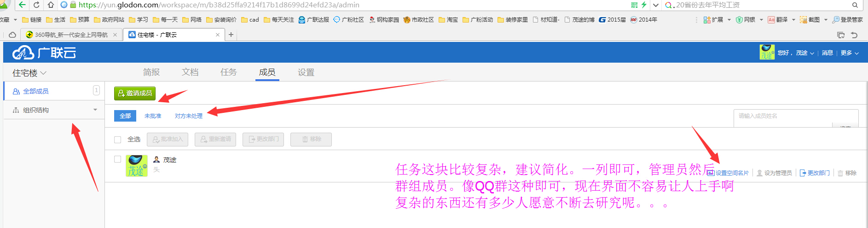The height and width of the screenshot is (228, 868).
Task: Tick the checkbox beside member 茂途
Action: [118, 159]
